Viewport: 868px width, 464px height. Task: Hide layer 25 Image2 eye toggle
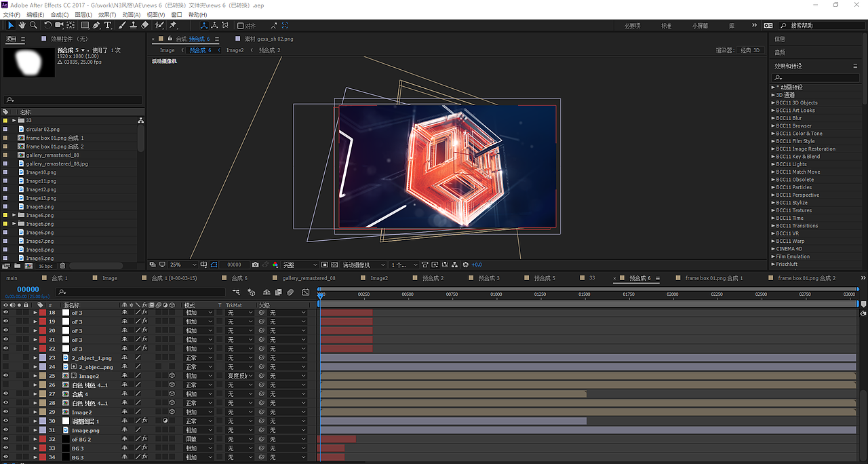pyautogui.click(x=5, y=376)
